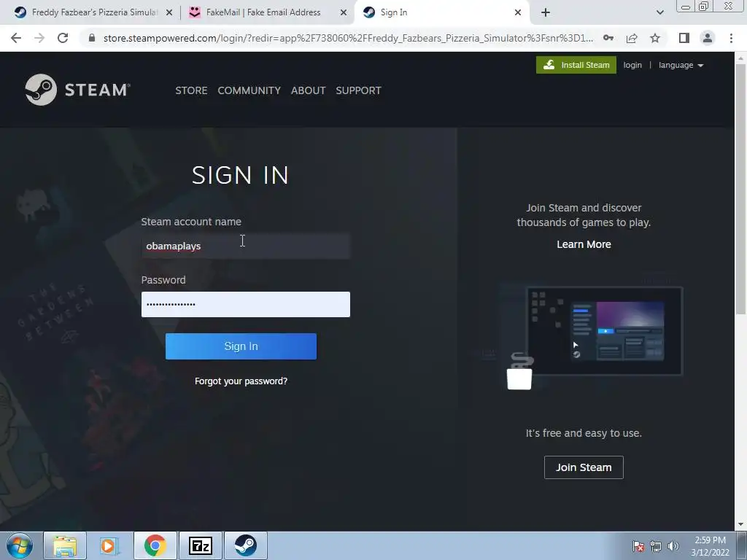Viewport: 747px width, 560px height.
Task: Bookmark this page with the star icon
Action: [655, 38]
